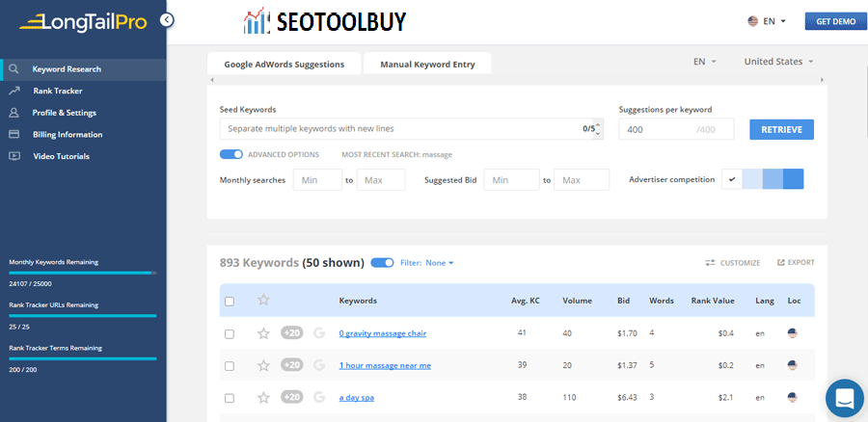The height and width of the screenshot is (422, 868).
Task: Star the 0 gravity massage chair keyword
Action: click(263, 333)
